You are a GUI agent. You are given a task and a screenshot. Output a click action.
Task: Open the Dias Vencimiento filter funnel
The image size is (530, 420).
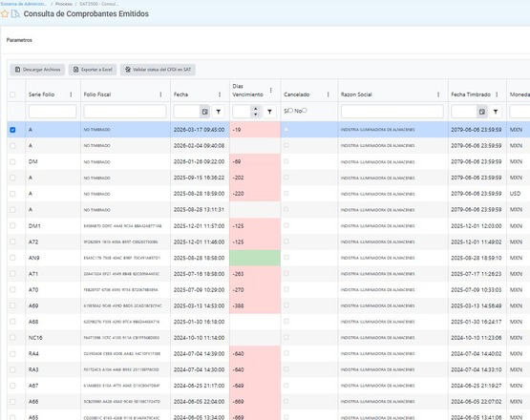(269, 112)
